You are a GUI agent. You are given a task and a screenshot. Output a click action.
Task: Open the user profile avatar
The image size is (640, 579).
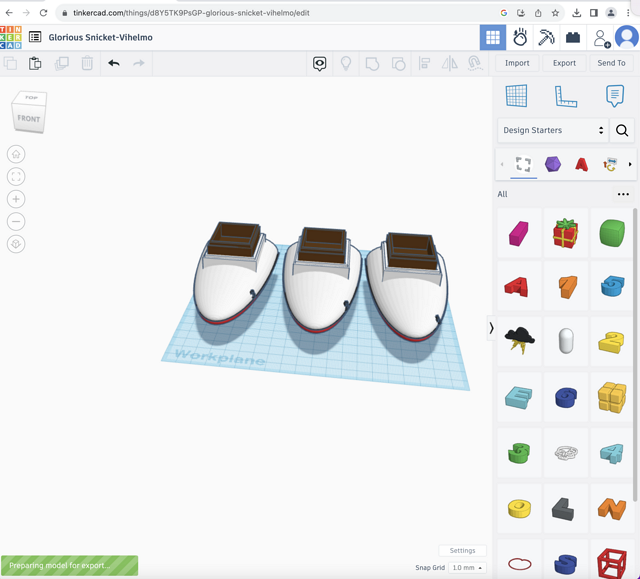(x=627, y=37)
